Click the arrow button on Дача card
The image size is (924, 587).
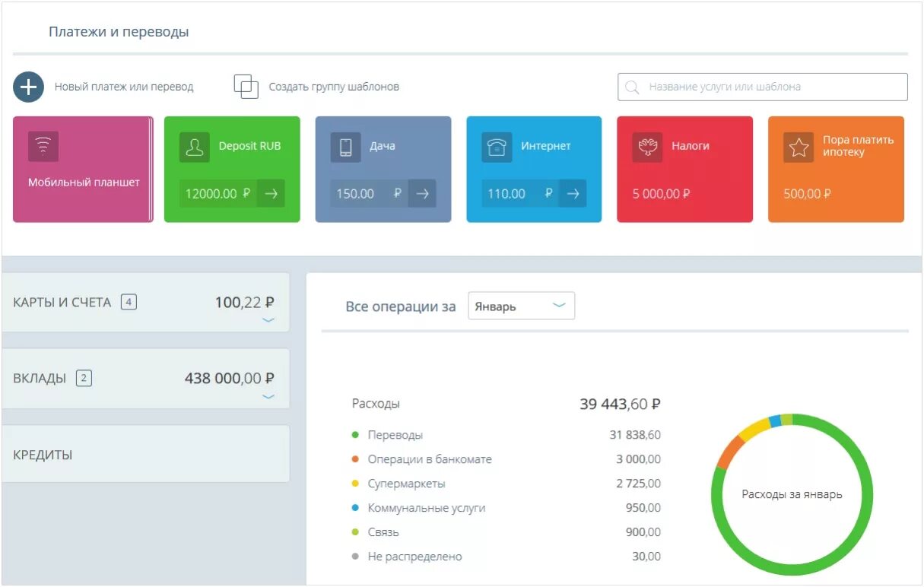[x=422, y=193]
